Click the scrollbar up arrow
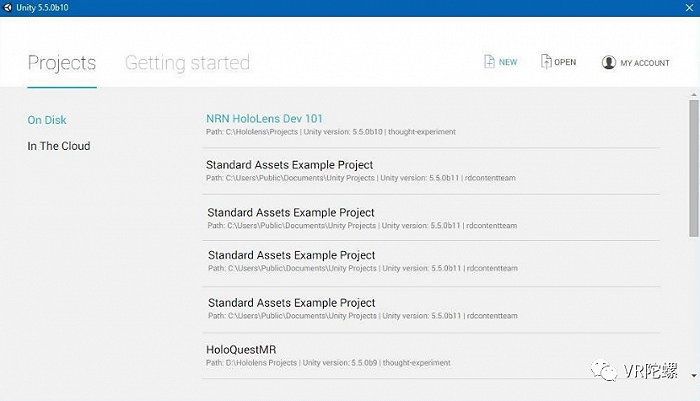 point(693,94)
